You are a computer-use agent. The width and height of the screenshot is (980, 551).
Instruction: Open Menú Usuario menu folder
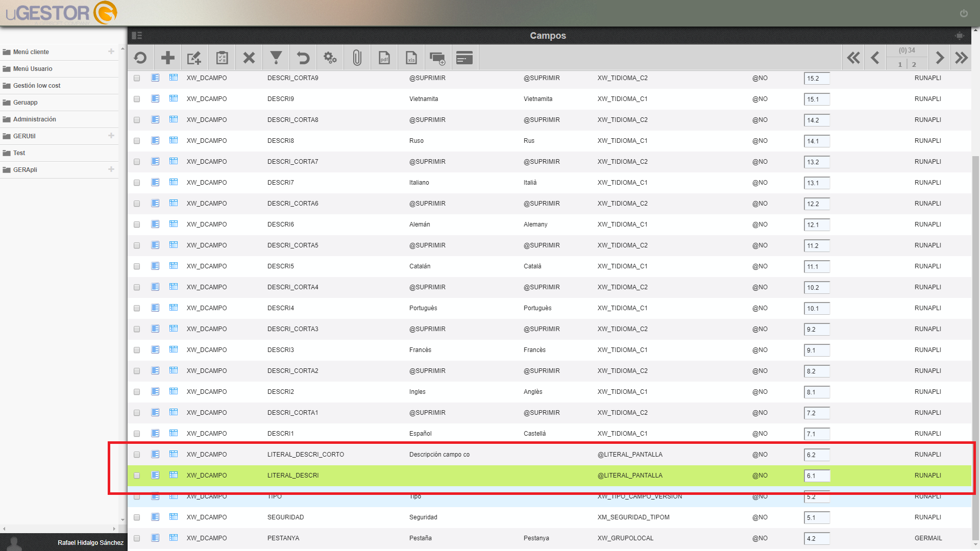click(33, 69)
